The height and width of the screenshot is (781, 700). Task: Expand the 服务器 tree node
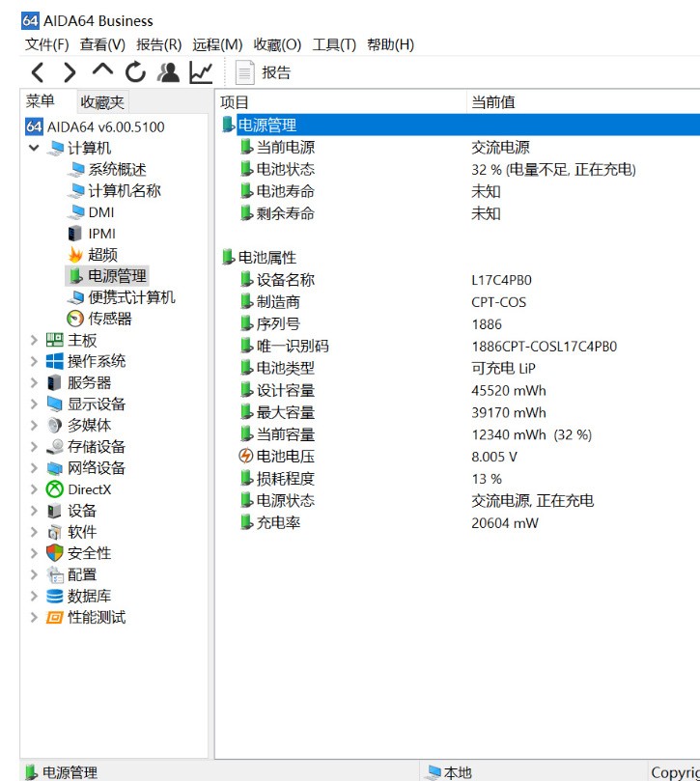34,382
